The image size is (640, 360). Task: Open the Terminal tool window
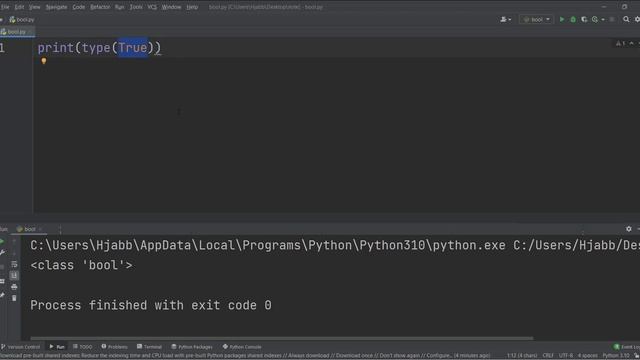(x=149, y=347)
